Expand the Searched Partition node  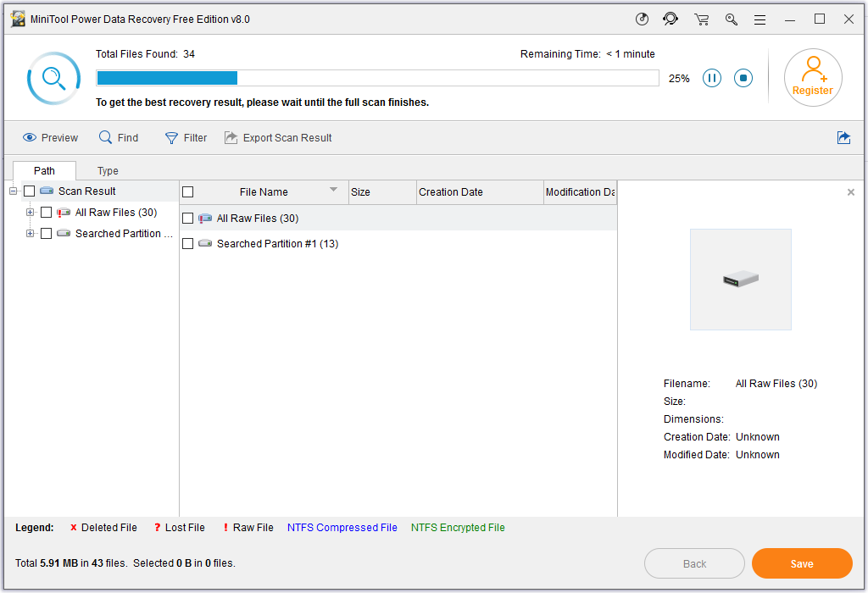[x=29, y=233]
